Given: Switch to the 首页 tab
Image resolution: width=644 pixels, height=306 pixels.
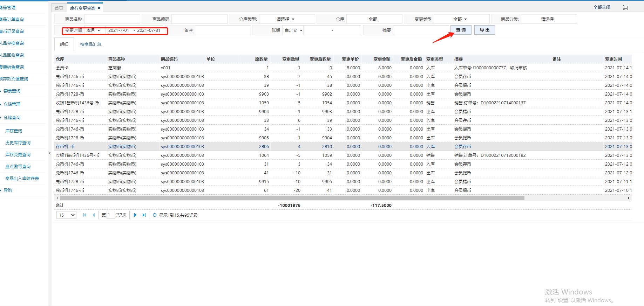Looking at the screenshot, I should tap(59, 8).
